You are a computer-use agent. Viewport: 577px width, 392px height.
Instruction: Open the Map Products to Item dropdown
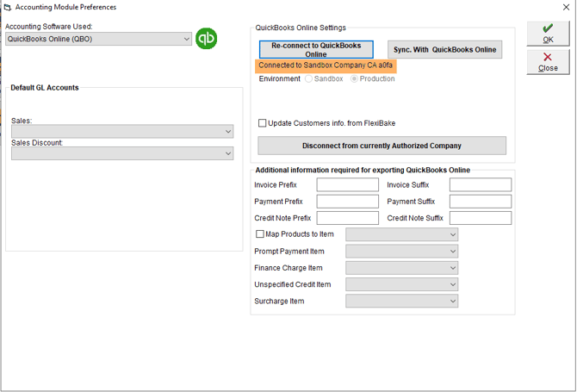[x=402, y=234]
